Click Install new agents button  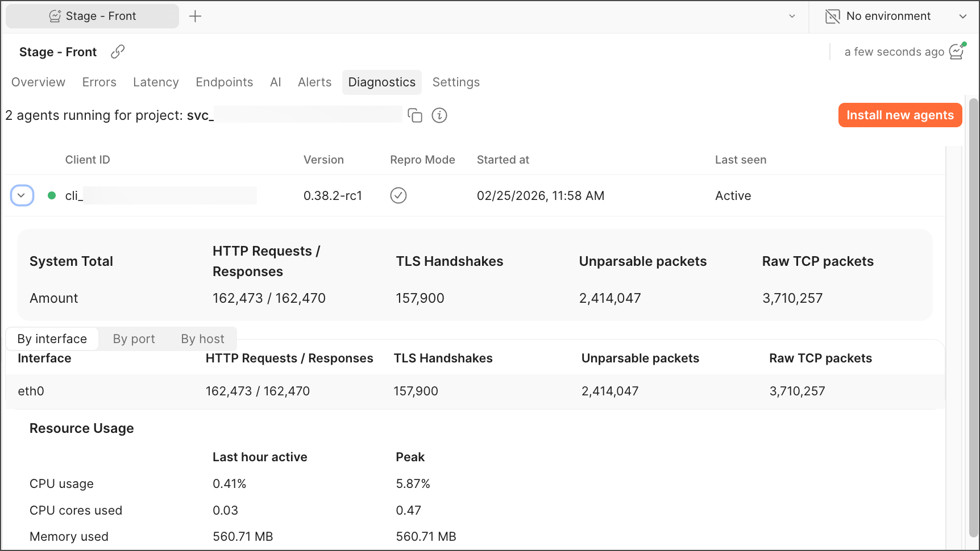900,115
